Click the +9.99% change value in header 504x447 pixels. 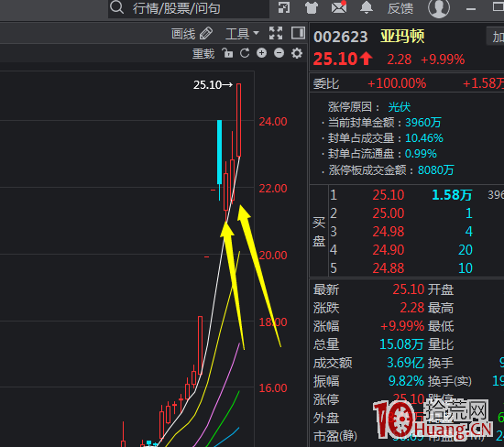(443, 60)
